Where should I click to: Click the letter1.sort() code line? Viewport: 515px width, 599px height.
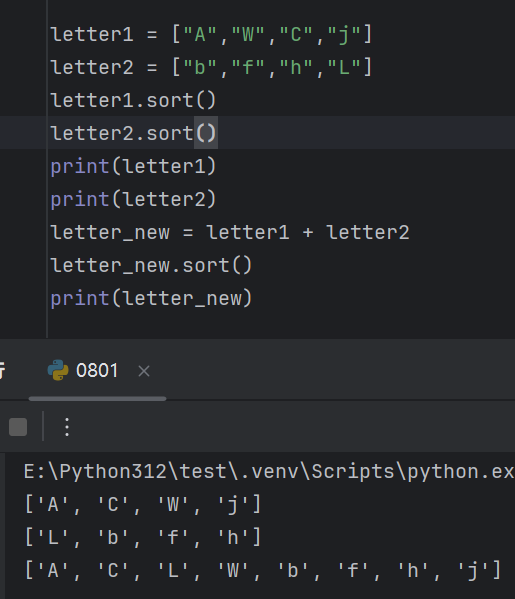coord(133,100)
